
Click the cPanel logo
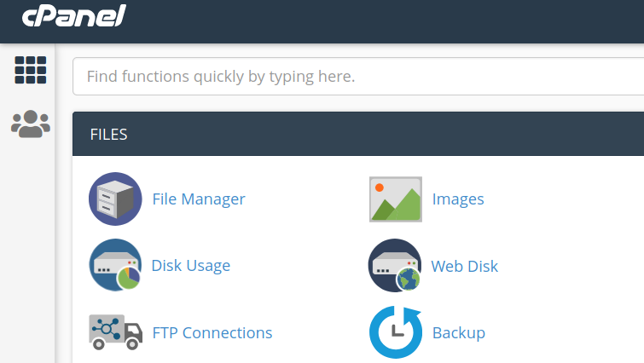tap(74, 16)
